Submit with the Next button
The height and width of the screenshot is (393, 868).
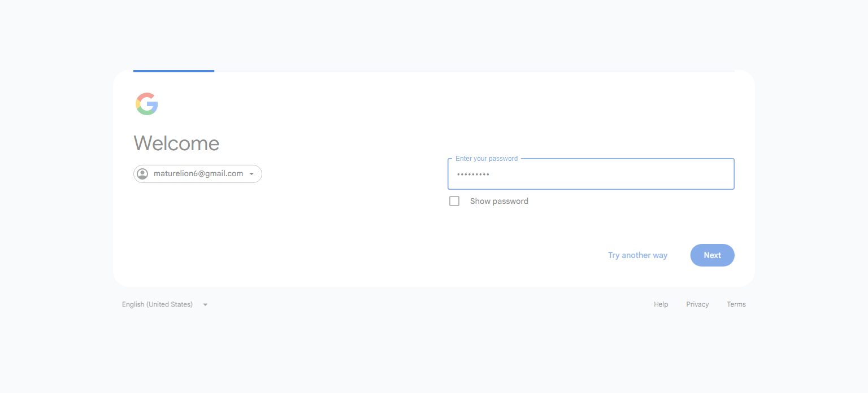pos(713,255)
